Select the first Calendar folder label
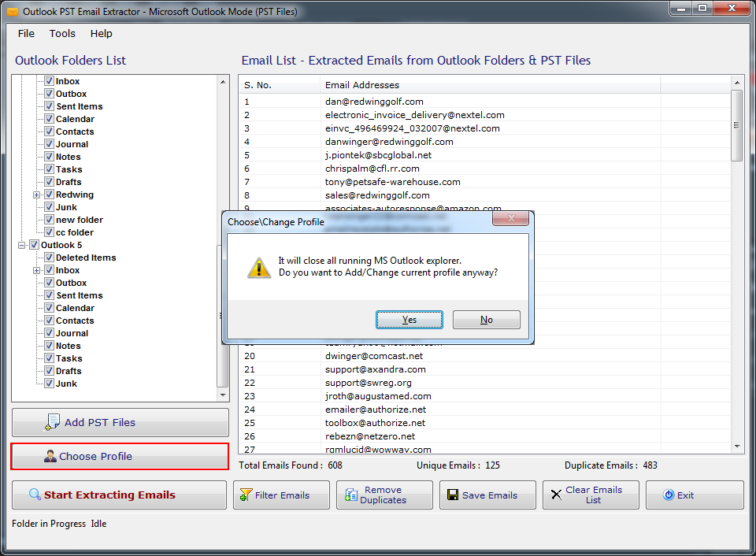Image resolution: width=756 pixels, height=556 pixels. 75,119
